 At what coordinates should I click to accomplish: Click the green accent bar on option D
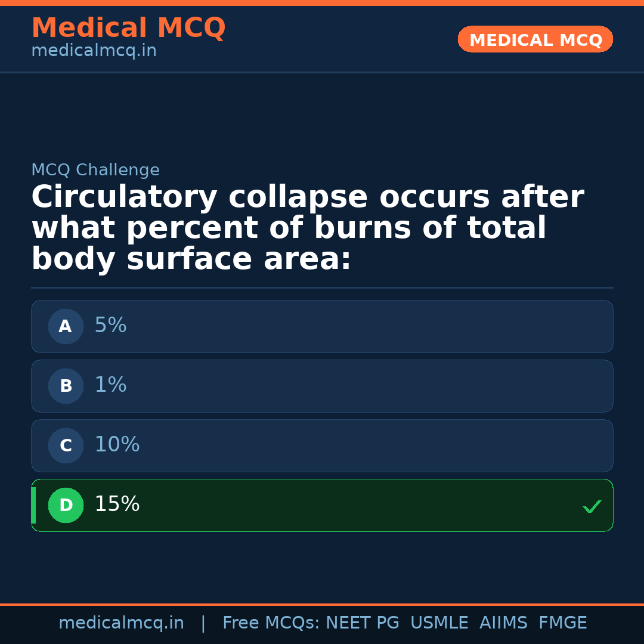(33, 506)
